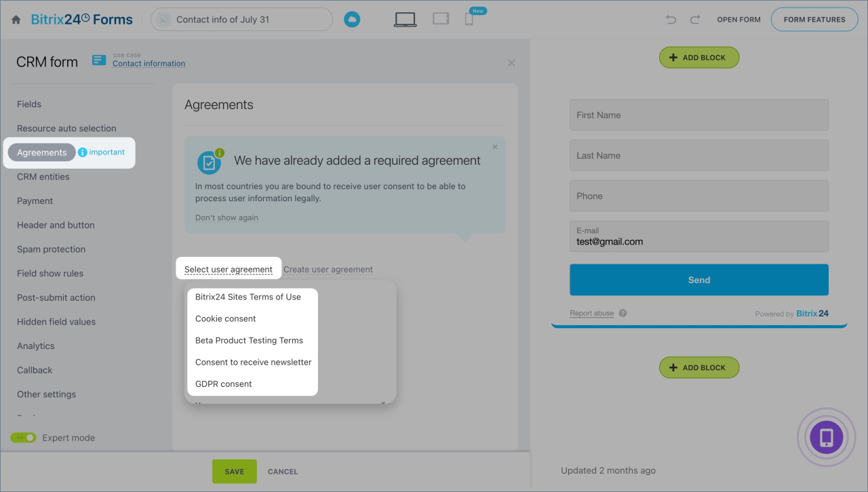Click the Don't show again link
Viewport: 868px width, 492px height.
pos(226,218)
